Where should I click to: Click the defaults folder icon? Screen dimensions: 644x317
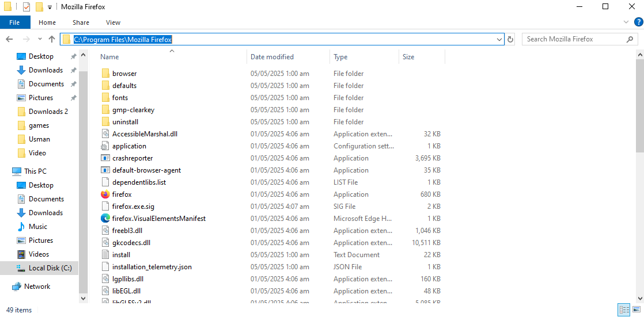tap(105, 86)
